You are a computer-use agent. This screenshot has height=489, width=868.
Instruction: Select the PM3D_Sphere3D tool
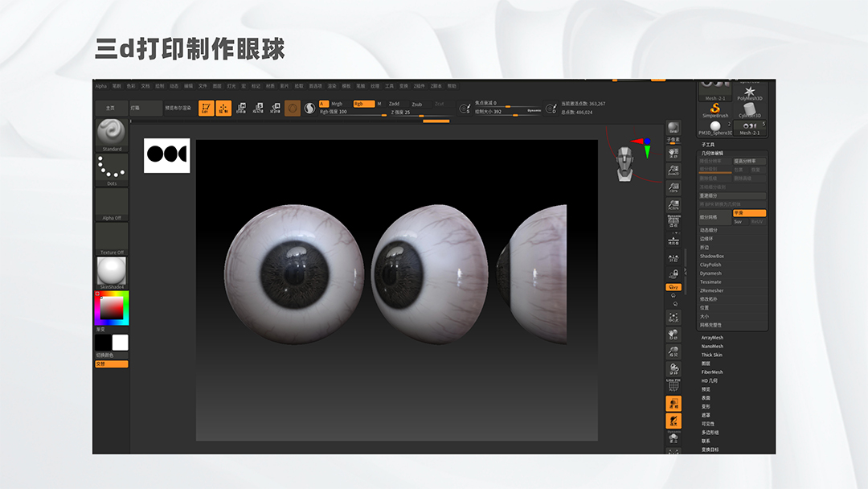point(715,128)
